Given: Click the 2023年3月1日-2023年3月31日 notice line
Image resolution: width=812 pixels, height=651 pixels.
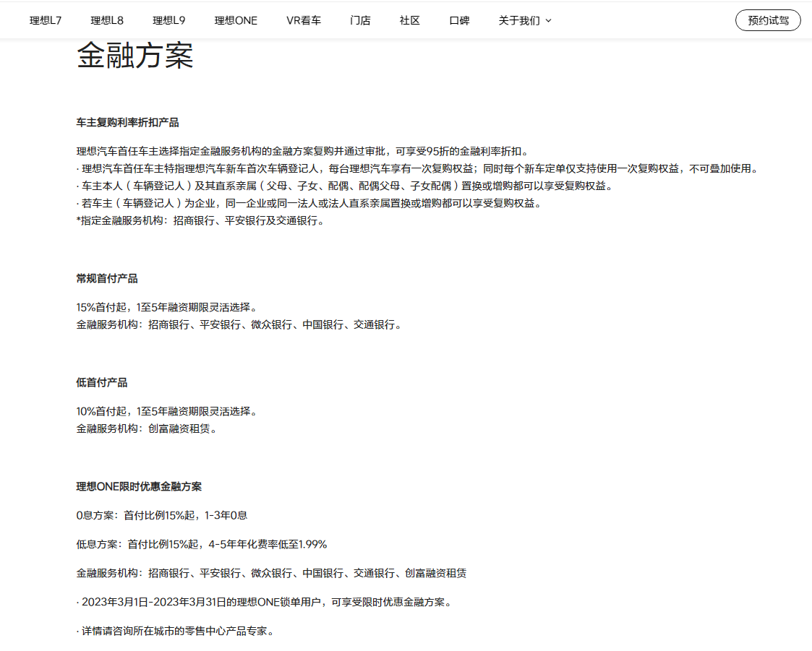Looking at the screenshot, I should pyautogui.click(x=265, y=602).
